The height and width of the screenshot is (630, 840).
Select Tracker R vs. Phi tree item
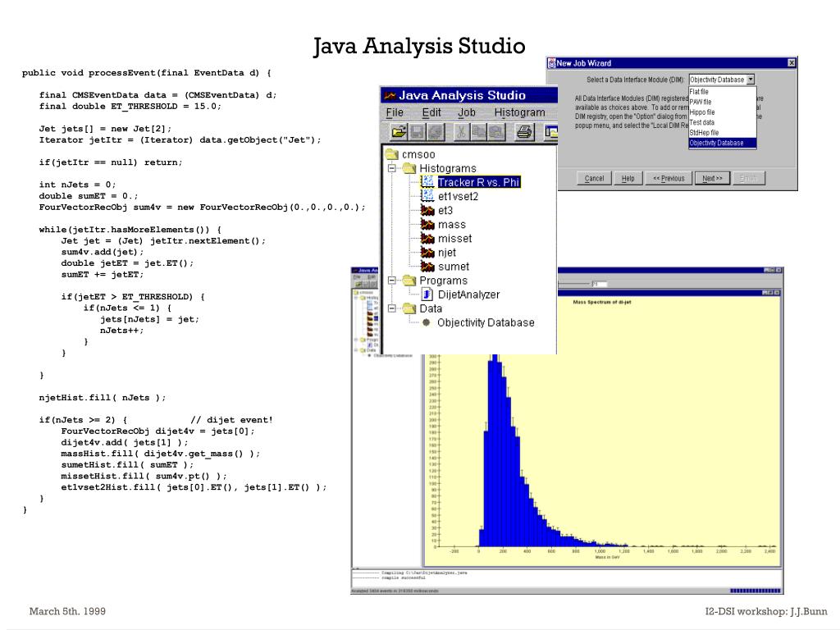click(x=478, y=182)
